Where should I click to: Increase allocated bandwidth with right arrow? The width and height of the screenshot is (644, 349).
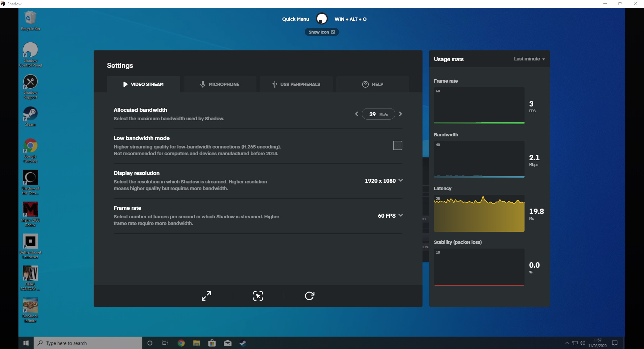pyautogui.click(x=400, y=114)
